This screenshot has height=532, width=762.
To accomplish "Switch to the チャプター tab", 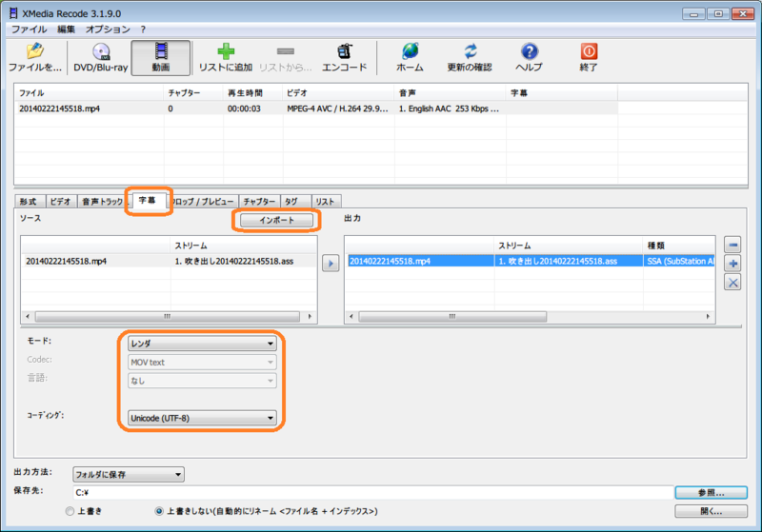I will pyautogui.click(x=259, y=202).
